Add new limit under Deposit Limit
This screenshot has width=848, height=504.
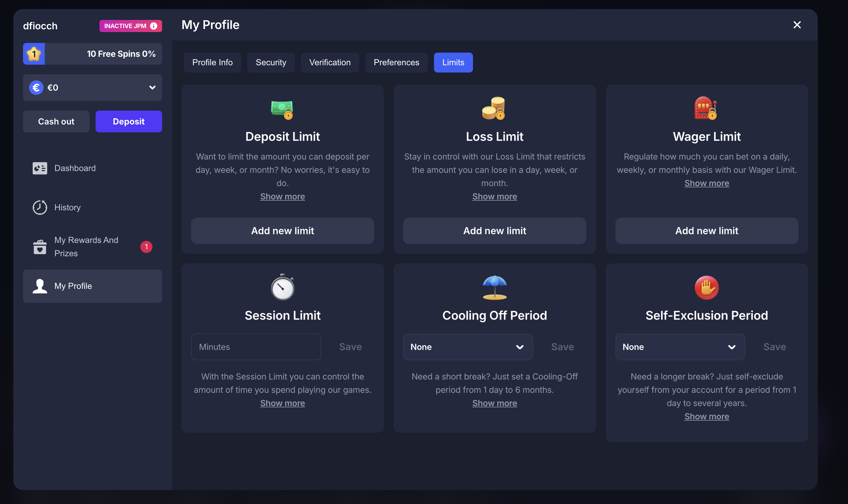[282, 231]
